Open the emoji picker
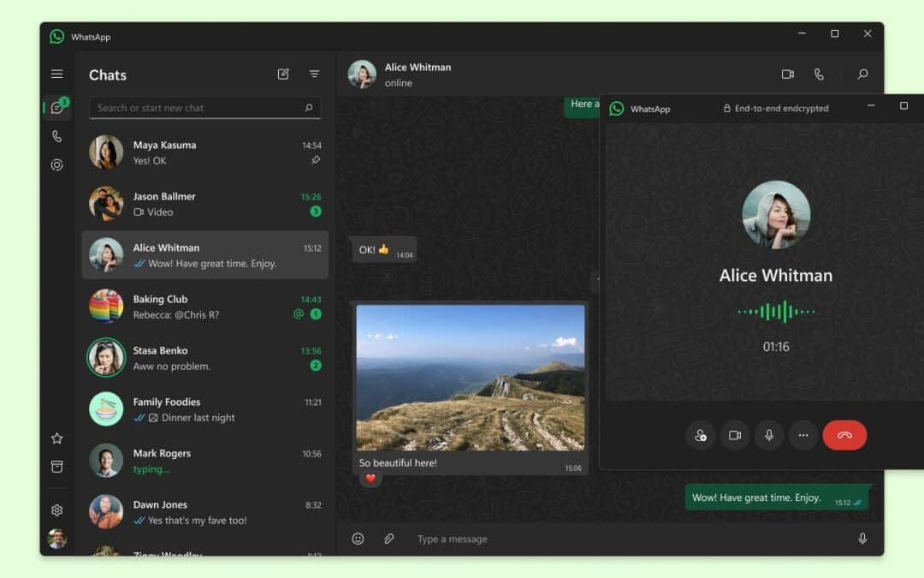This screenshot has height=578, width=924. click(357, 539)
